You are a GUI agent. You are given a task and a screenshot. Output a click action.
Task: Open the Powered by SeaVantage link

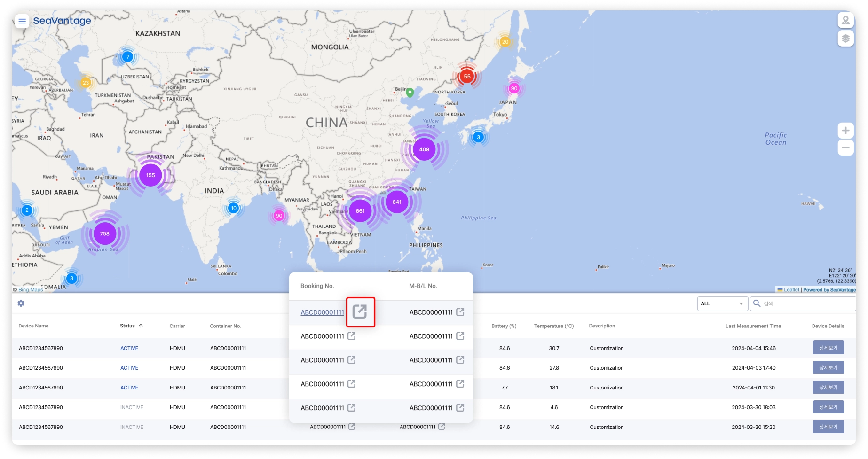pos(829,290)
